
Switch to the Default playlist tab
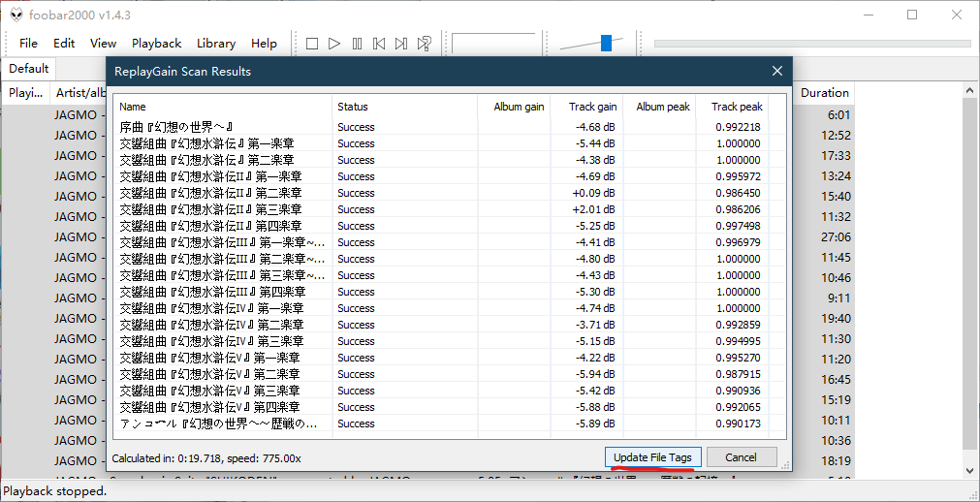(29, 69)
